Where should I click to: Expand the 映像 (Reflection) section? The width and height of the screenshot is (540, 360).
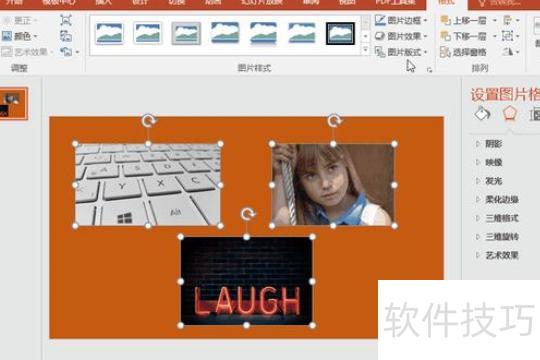pyautogui.click(x=489, y=162)
